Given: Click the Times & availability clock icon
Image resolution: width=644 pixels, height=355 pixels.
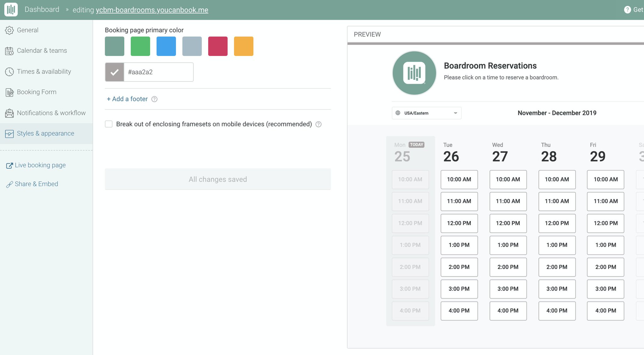Looking at the screenshot, I should coord(9,72).
